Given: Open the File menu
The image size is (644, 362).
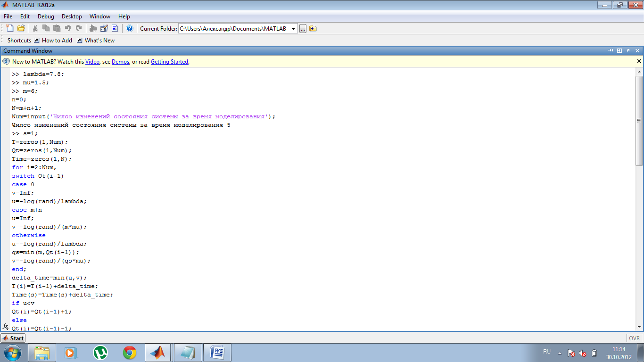Looking at the screenshot, I should (x=8, y=16).
